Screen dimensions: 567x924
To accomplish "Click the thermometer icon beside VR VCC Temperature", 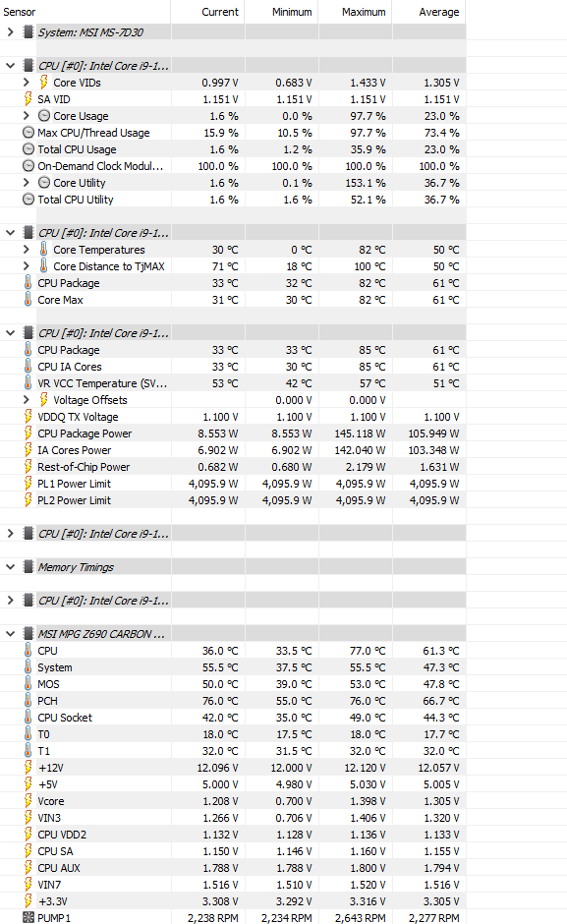I will point(28,383).
